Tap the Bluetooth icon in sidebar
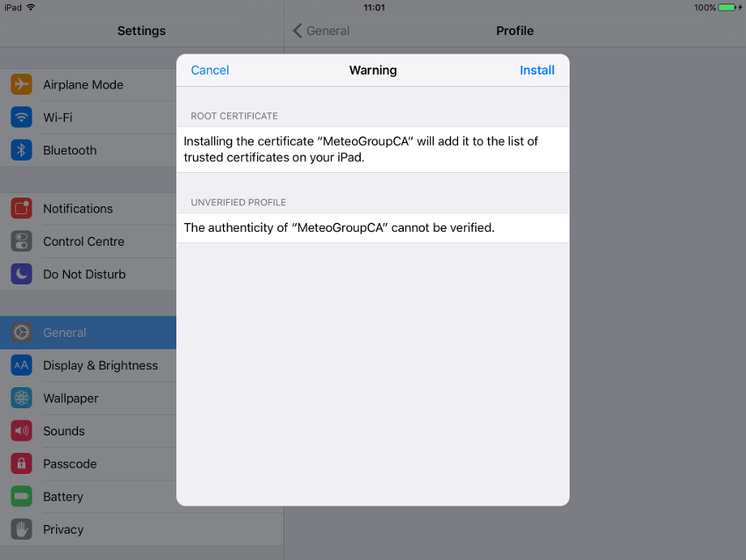The height and width of the screenshot is (560, 746). point(22,150)
